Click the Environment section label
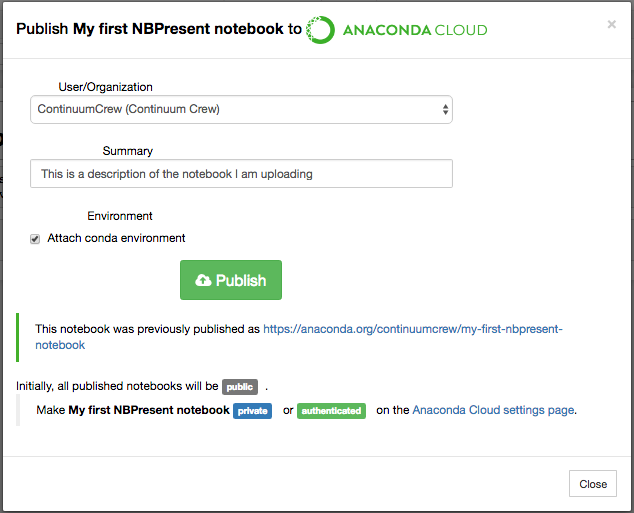634x513 pixels. (120, 216)
